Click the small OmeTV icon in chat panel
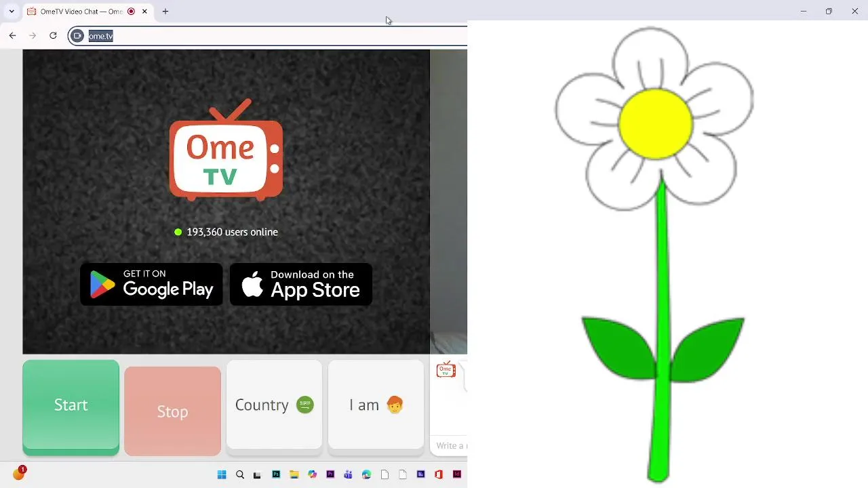Screen dimensions: 868x488 [446, 369]
